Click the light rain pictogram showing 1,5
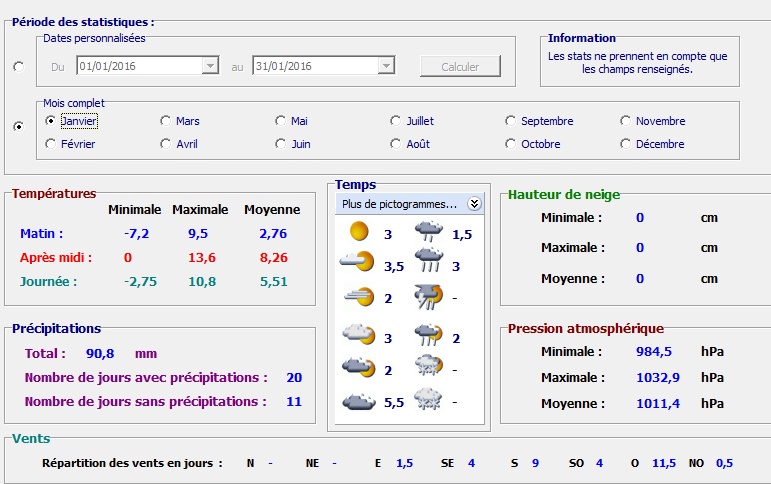Viewport: 771px width, 484px height. 429,231
